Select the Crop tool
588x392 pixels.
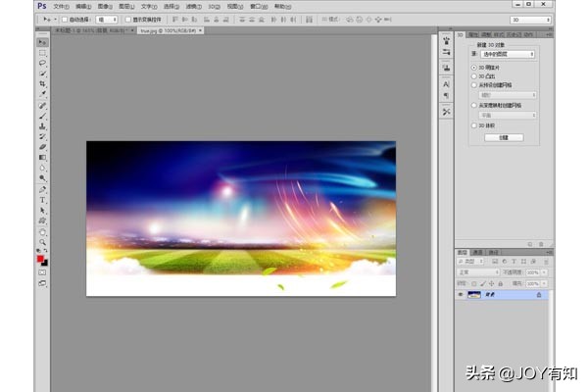tap(42, 83)
